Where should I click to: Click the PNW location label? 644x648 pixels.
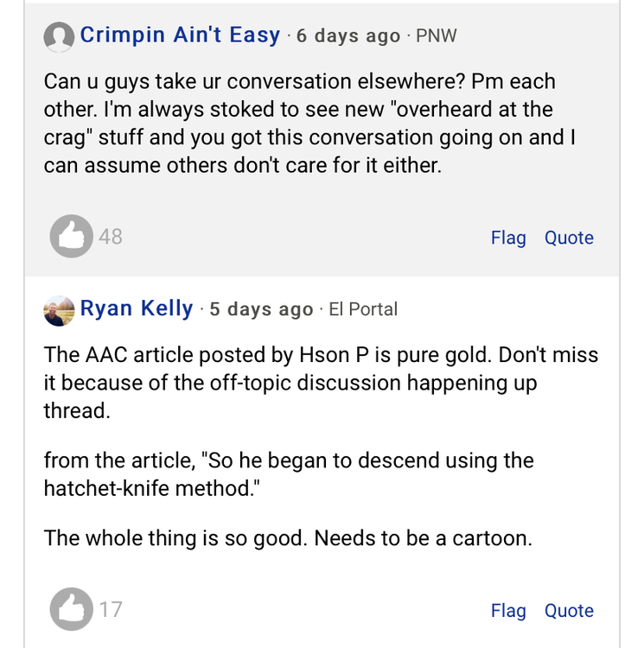[436, 36]
